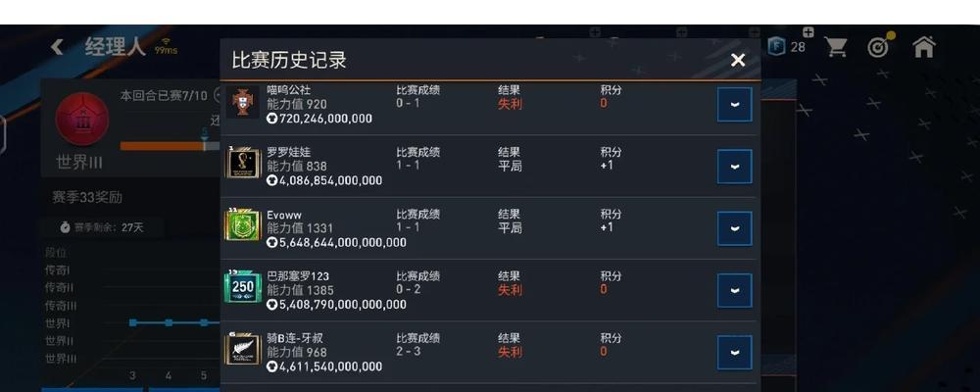Click the 喵呜公社 Portugal team badge
This screenshot has height=392, width=980.
[x=242, y=103]
